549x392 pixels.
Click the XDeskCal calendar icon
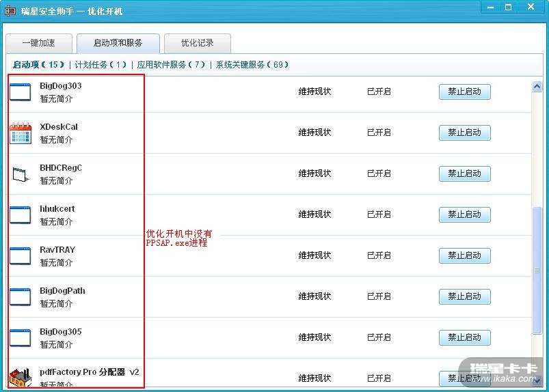21,133
